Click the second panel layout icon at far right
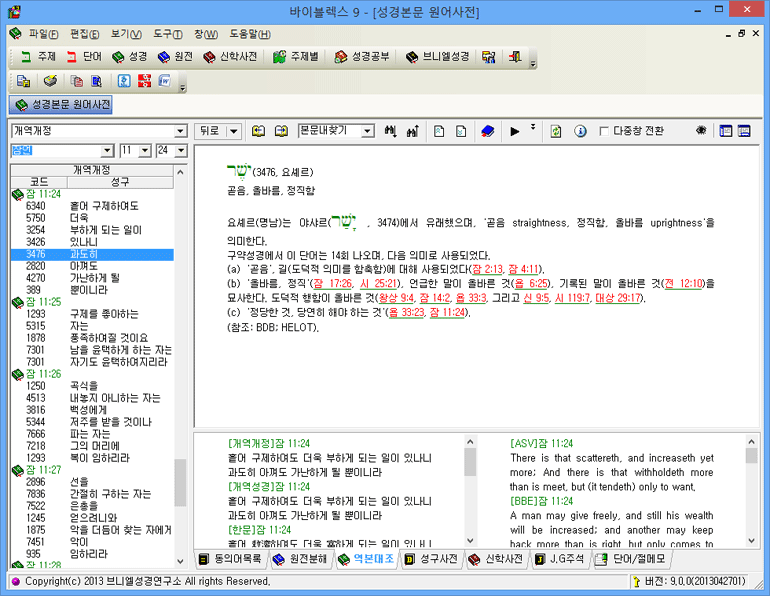770x596 pixels. coord(744,131)
